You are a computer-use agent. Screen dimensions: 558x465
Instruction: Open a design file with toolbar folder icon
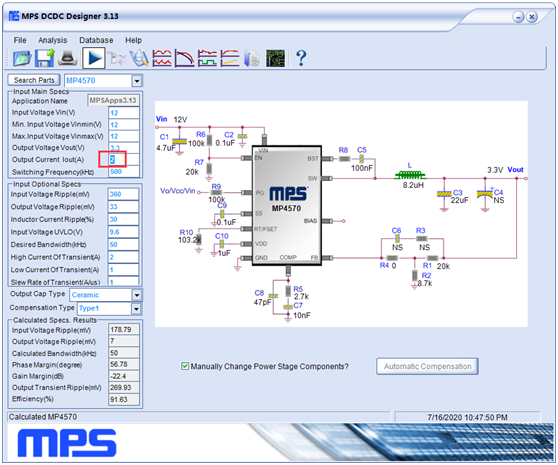22,58
